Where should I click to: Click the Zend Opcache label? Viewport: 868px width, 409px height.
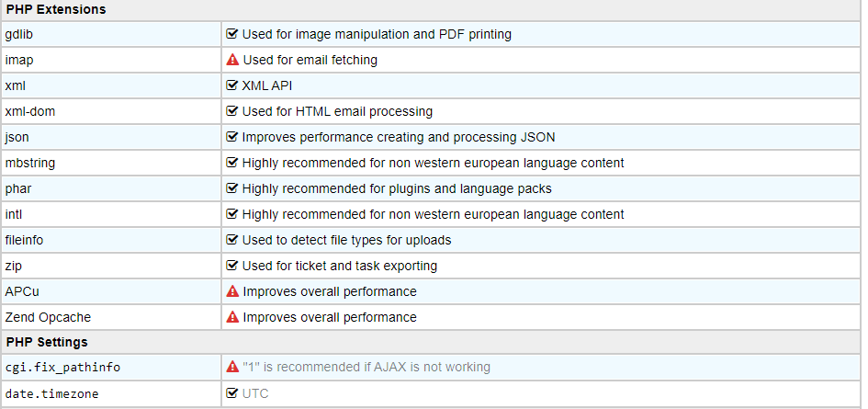point(48,317)
